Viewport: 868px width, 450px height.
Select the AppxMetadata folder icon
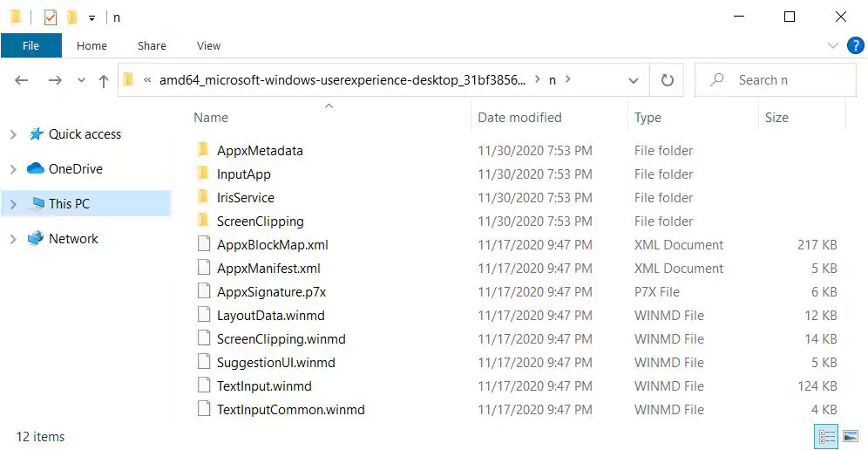click(x=203, y=150)
